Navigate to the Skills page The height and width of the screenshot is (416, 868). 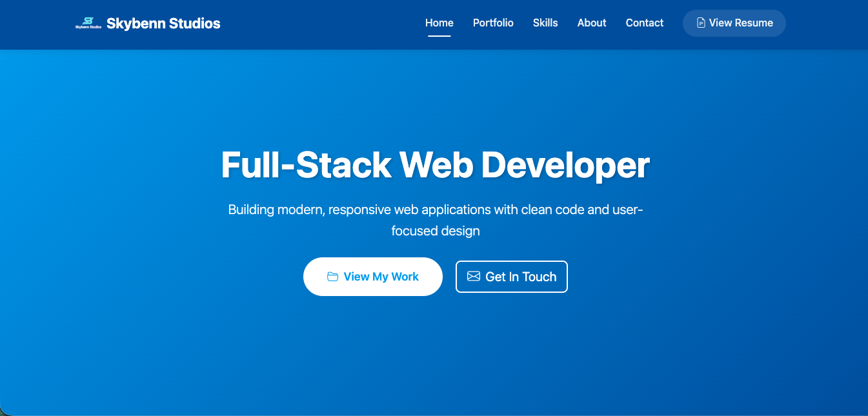545,22
